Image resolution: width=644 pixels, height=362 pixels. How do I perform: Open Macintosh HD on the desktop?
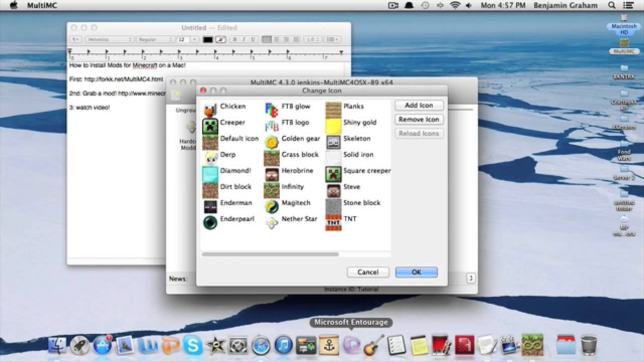624,24
